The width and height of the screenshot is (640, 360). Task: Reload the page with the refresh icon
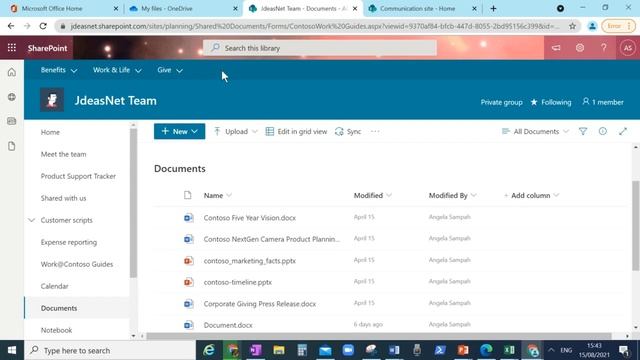pos(43,26)
